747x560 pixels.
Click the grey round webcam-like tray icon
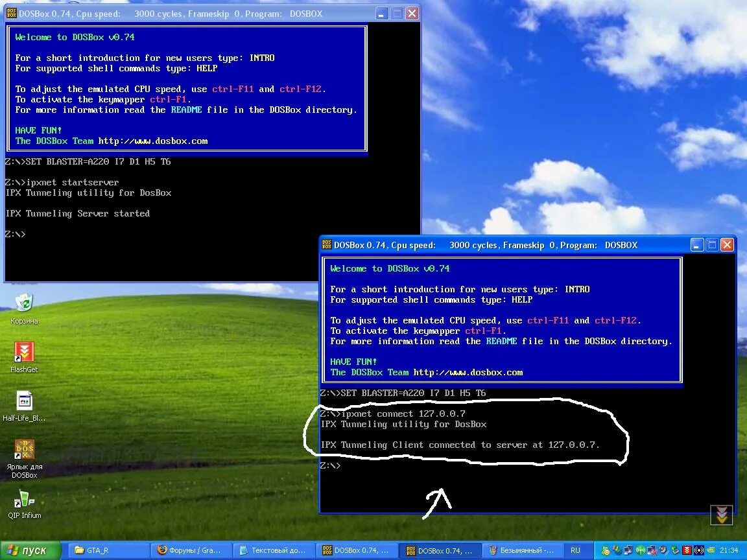click(663, 550)
